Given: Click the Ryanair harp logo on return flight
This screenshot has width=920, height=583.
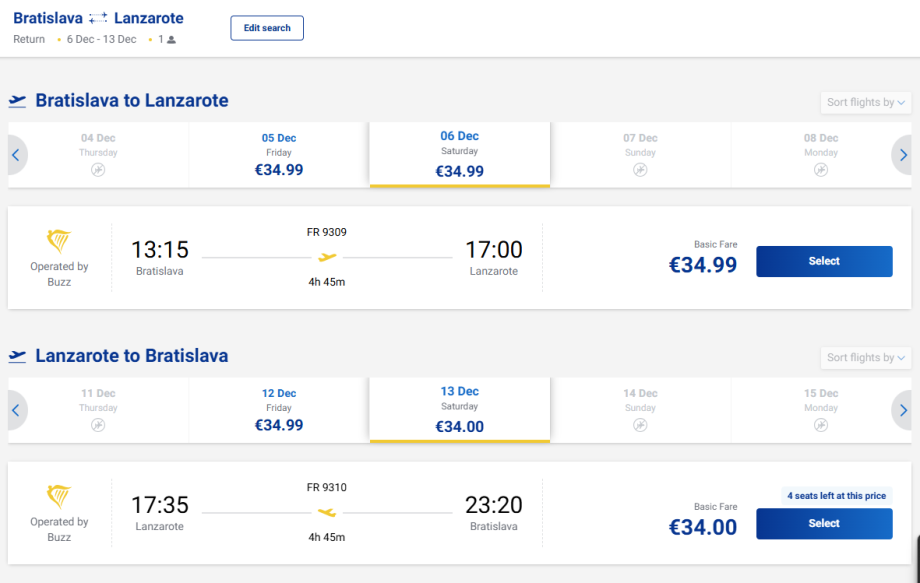Looking at the screenshot, I should [x=59, y=497].
